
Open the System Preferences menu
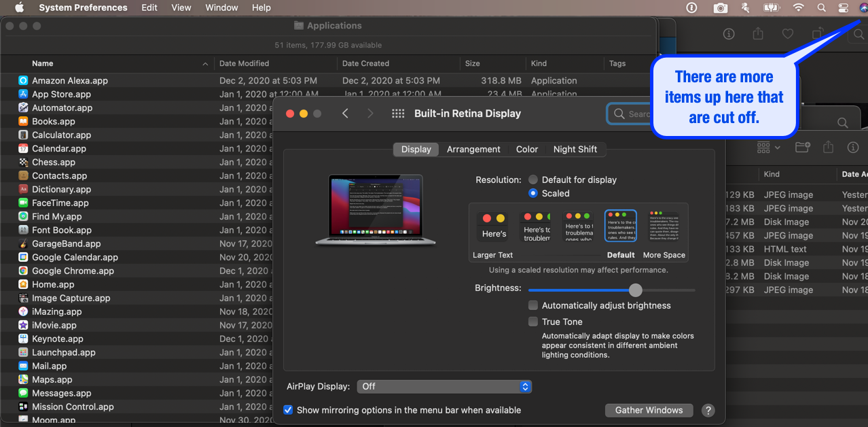(x=83, y=7)
